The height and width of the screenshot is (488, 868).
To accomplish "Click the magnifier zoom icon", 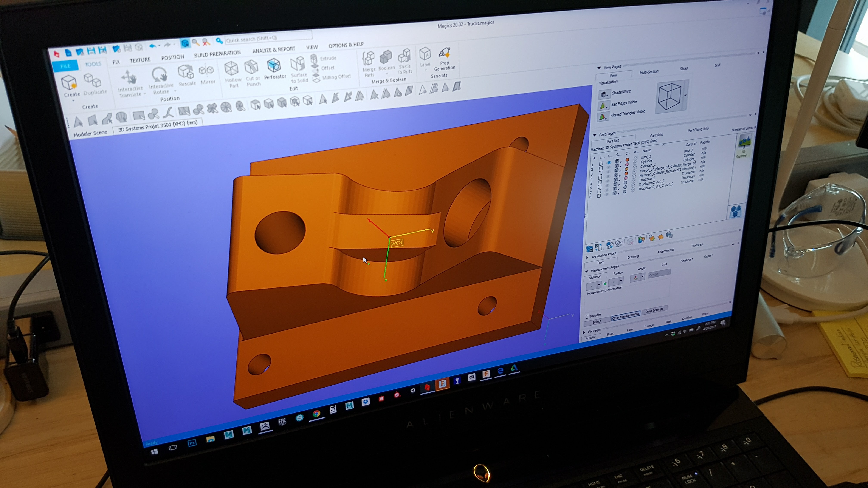I will 196,42.
